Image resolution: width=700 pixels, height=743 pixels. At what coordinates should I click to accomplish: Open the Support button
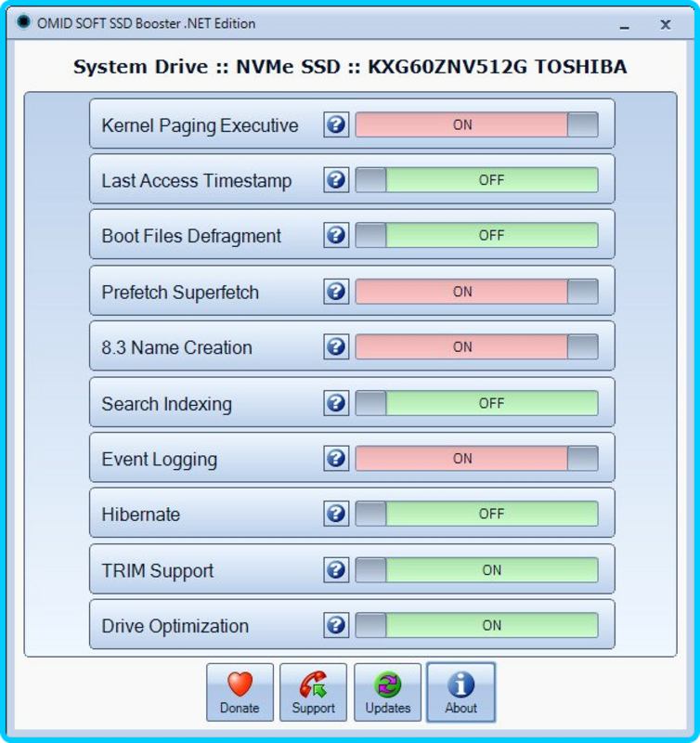313,692
